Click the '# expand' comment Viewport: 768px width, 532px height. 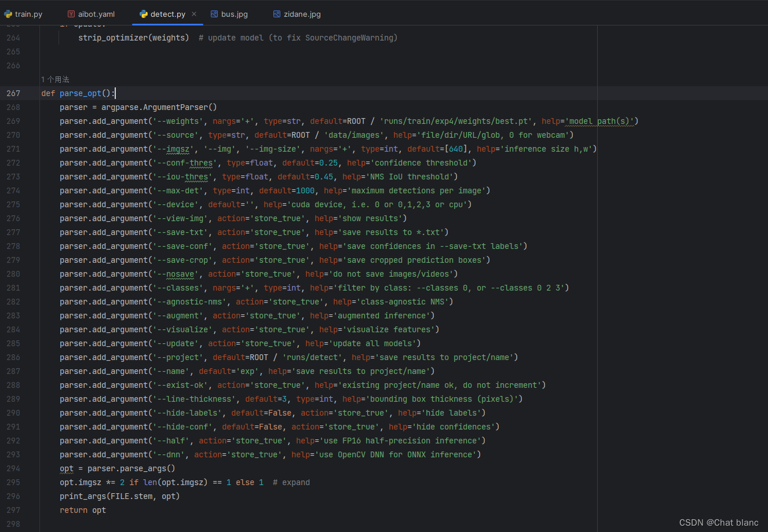pos(291,482)
